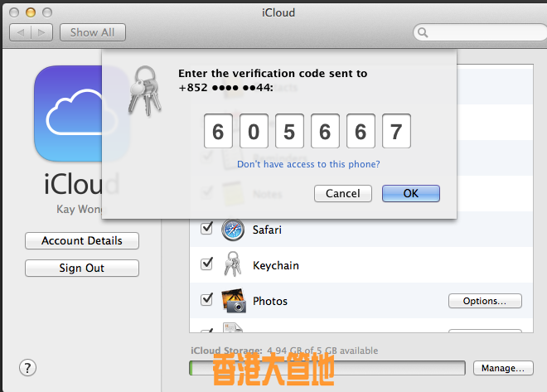The image size is (547, 392).
Task: Select fourth verification digit box
Action: click(x=325, y=131)
